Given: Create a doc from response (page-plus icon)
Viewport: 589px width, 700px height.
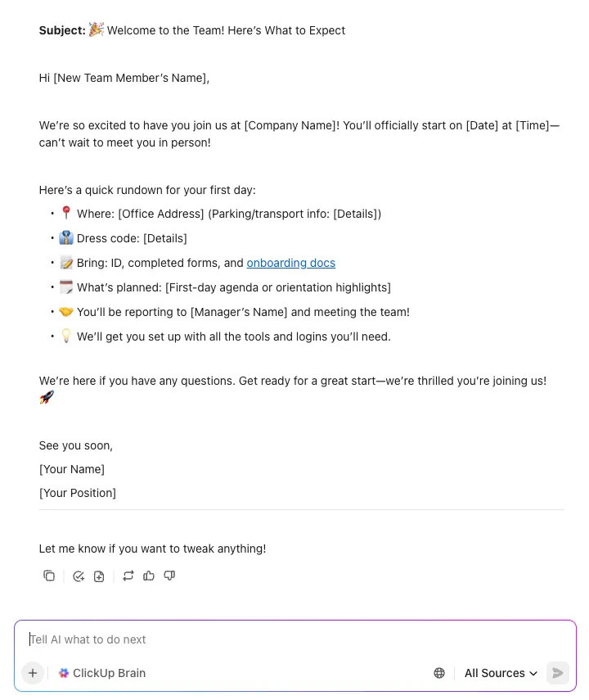Looking at the screenshot, I should click(99, 576).
